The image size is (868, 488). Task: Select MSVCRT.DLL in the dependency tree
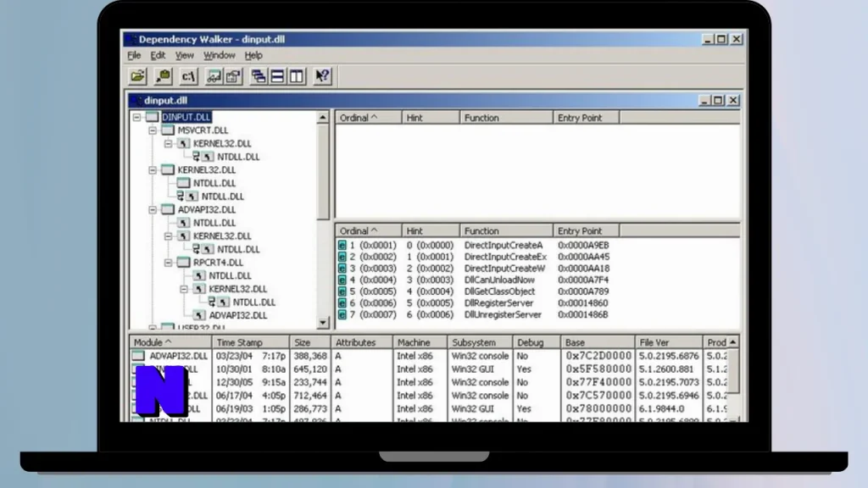pyautogui.click(x=203, y=130)
